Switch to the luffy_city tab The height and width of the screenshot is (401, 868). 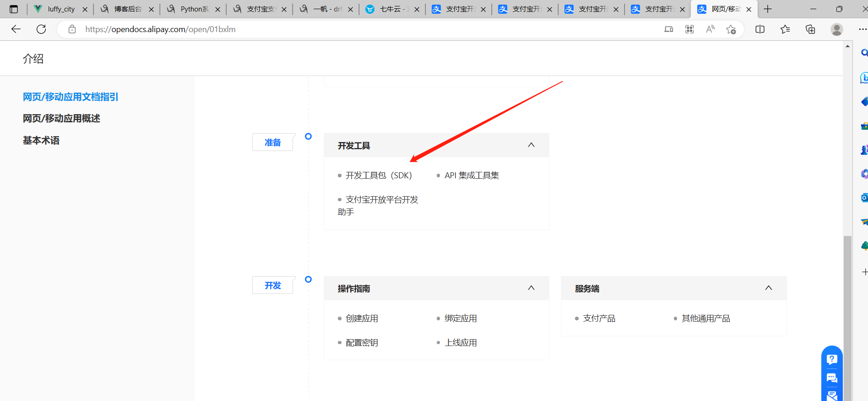pyautogui.click(x=60, y=9)
